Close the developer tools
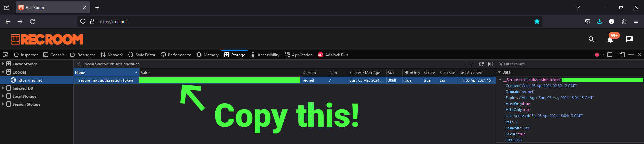 point(640,55)
